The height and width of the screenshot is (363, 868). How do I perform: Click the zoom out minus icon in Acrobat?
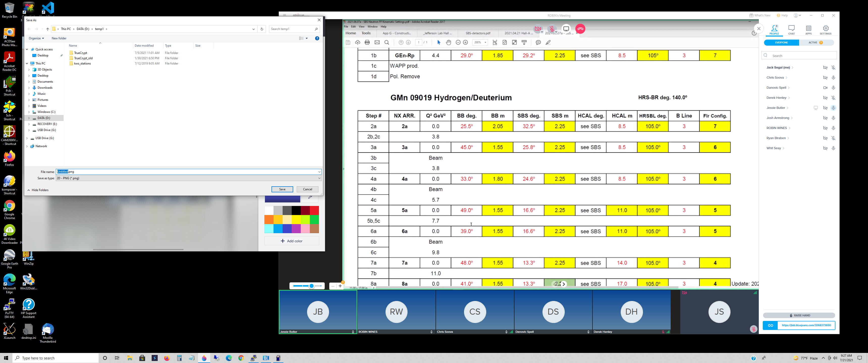(x=458, y=42)
